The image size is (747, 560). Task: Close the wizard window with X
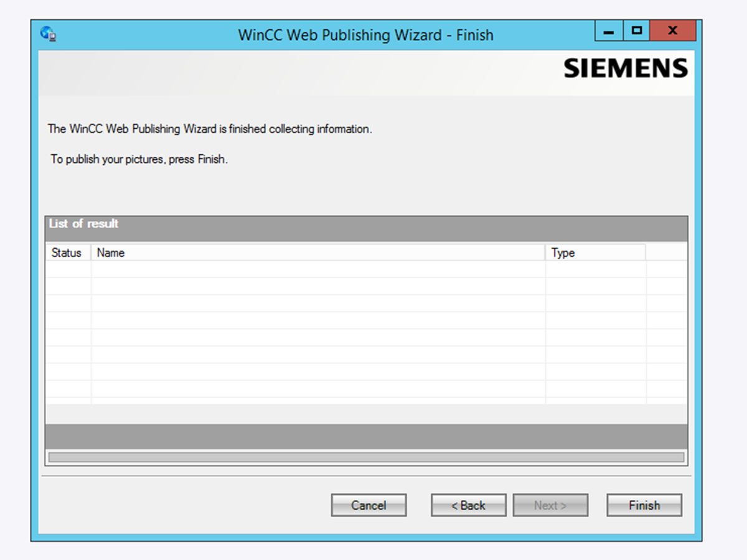click(x=672, y=30)
